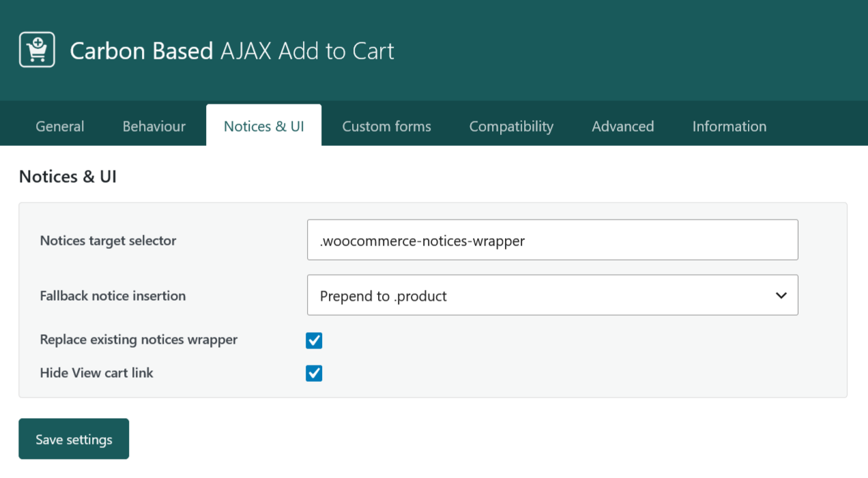Toggle the Hide View cart link checkbox

pos(314,373)
